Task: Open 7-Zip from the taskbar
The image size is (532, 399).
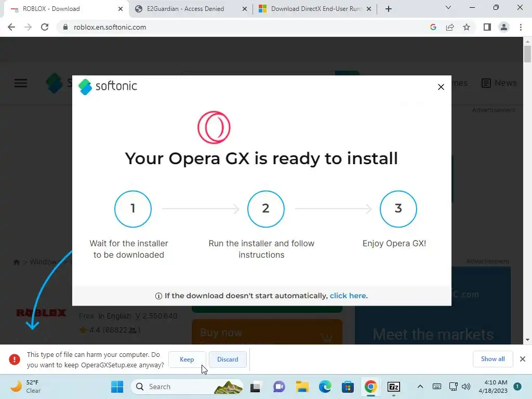Action: pyautogui.click(x=394, y=387)
